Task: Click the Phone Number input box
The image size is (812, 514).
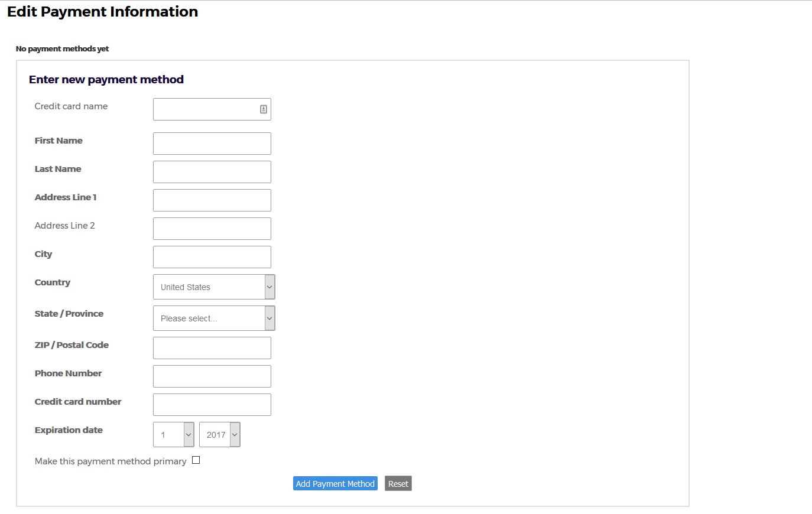Action: pyautogui.click(x=212, y=376)
